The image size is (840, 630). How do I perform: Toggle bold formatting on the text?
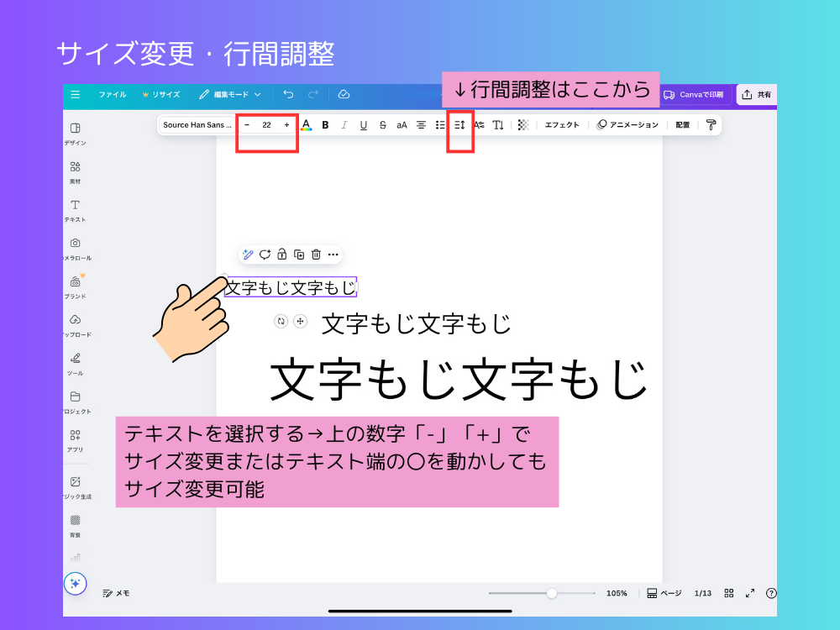tap(325, 124)
